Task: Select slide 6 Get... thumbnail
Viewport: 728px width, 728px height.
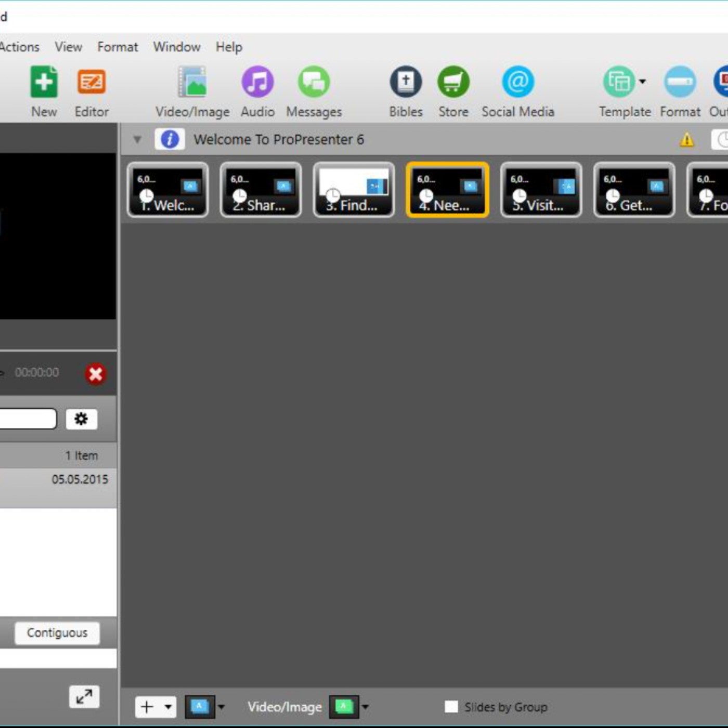Action: (x=634, y=190)
